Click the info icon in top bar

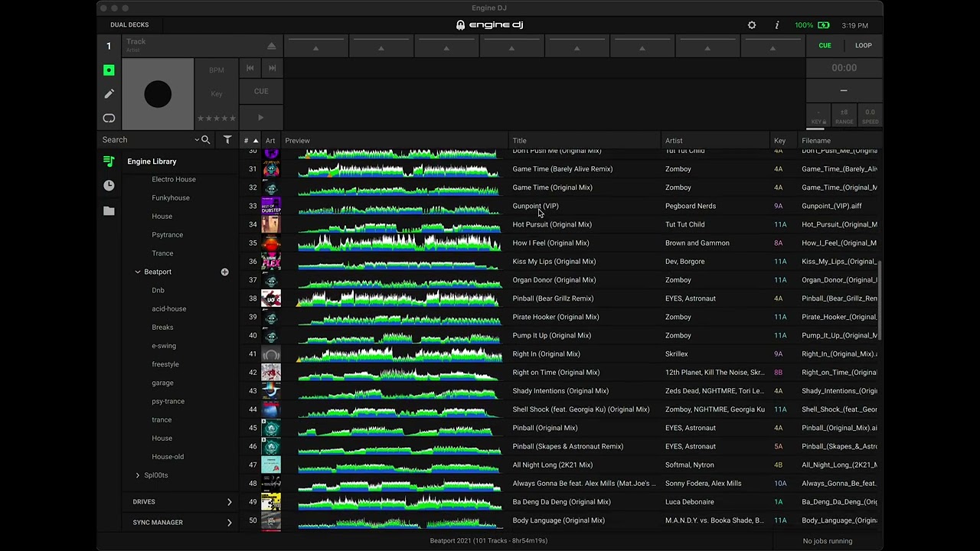(x=776, y=25)
